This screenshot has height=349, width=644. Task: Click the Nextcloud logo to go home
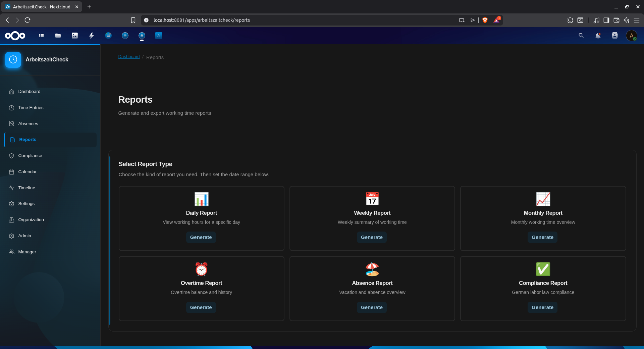15,36
